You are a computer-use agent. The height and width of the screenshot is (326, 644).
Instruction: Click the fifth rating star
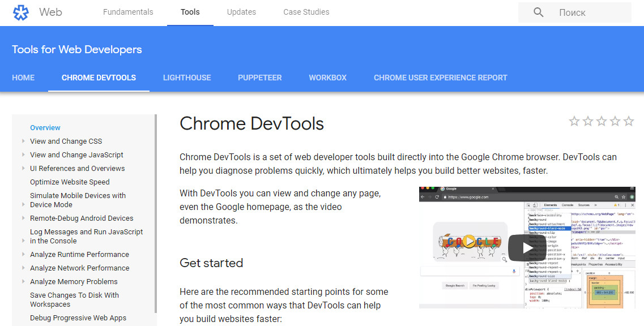(629, 121)
